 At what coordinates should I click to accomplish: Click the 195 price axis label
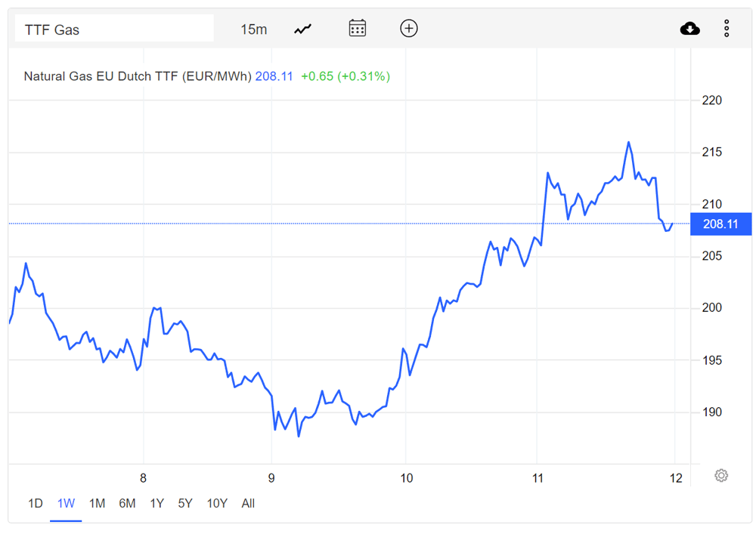click(711, 360)
